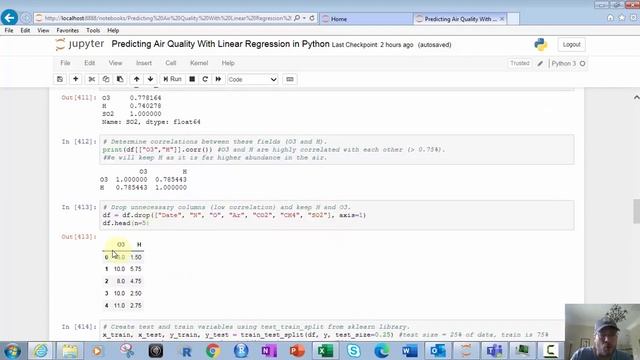Select code cell In [412]
This screenshot has width=640, height=360.
pos(337,150)
